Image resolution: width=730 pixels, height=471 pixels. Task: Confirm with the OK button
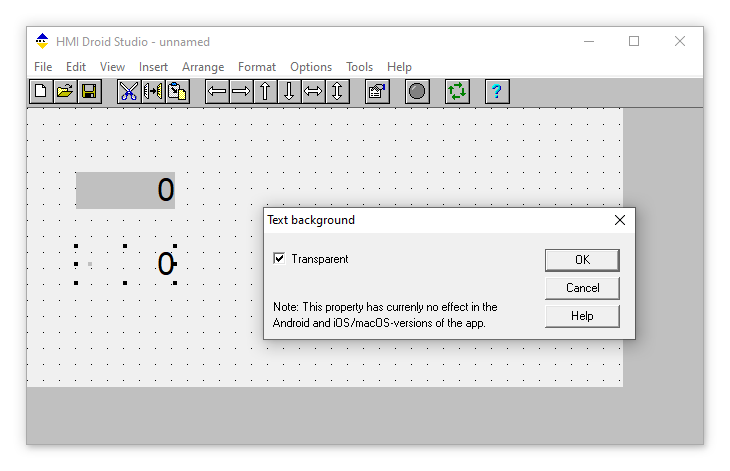click(x=582, y=260)
